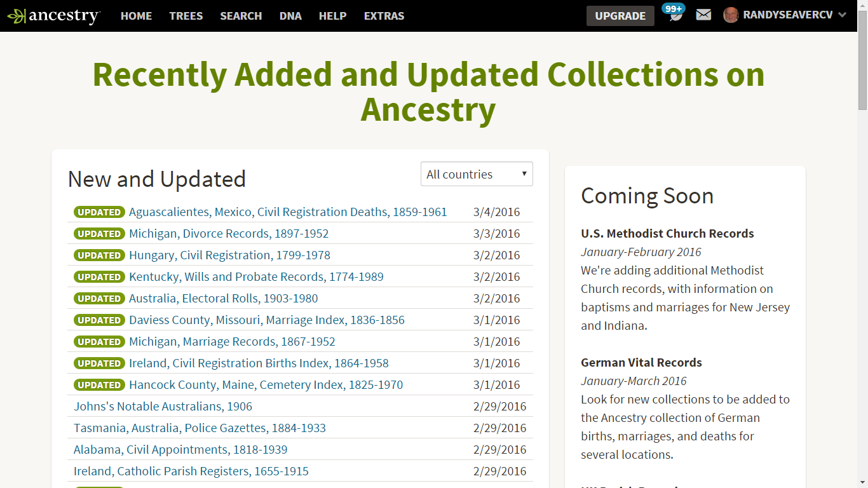
Task: Open the DNA menu
Action: [290, 16]
